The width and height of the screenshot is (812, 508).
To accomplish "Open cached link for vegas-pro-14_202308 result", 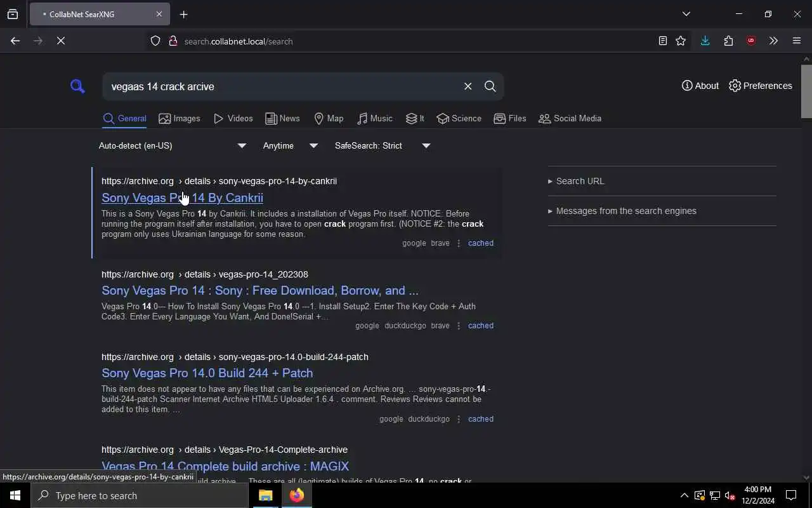I will (x=480, y=326).
